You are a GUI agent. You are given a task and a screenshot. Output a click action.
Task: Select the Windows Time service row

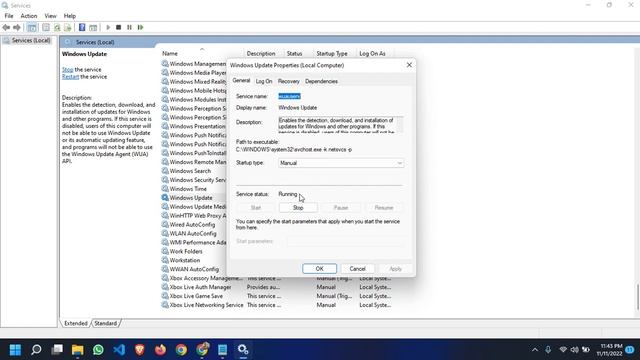coord(188,189)
